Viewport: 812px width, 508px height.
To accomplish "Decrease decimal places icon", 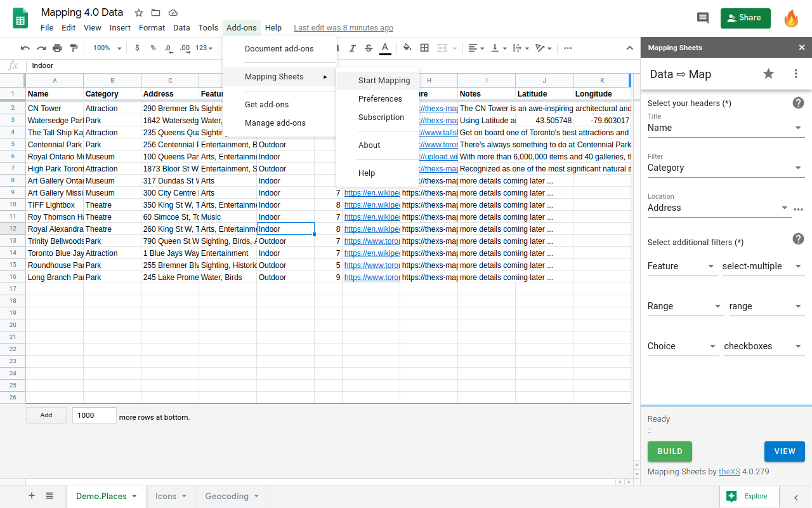I will click(168, 48).
